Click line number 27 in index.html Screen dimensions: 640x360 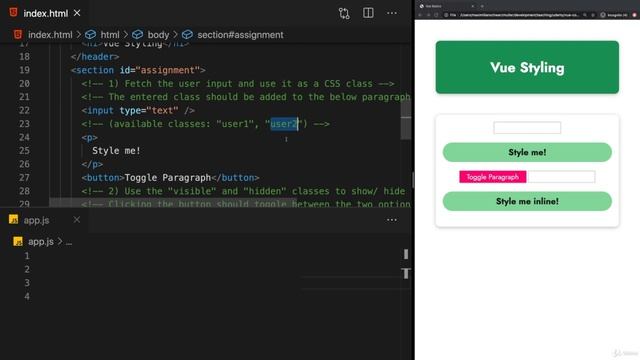pos(24,178)
